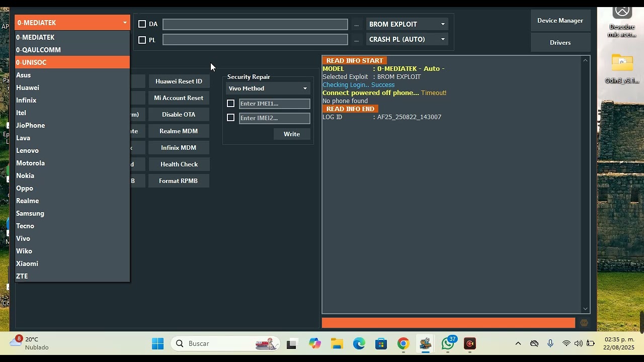Open Task View in taskbar
644x362 pixels.
[x=292, y=344]
